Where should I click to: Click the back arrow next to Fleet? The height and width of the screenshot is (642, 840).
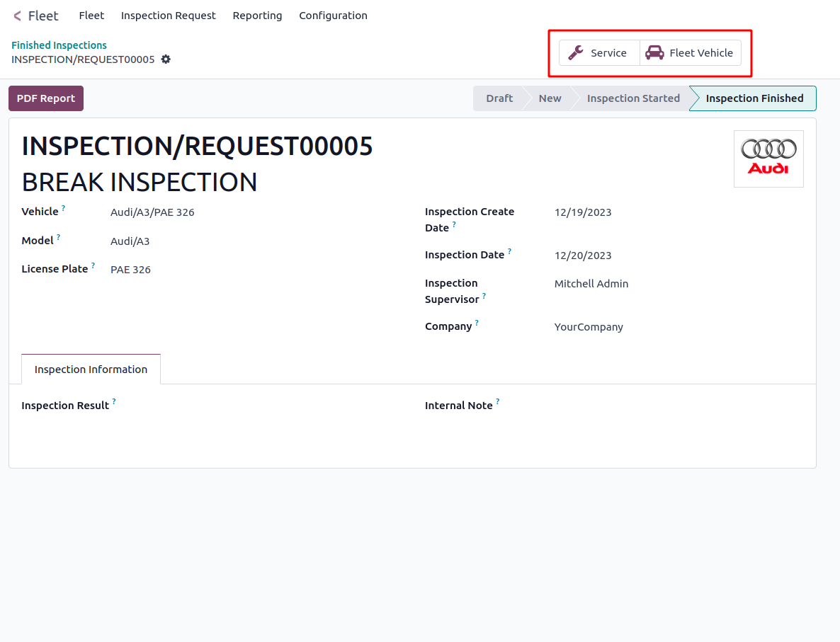17,16
